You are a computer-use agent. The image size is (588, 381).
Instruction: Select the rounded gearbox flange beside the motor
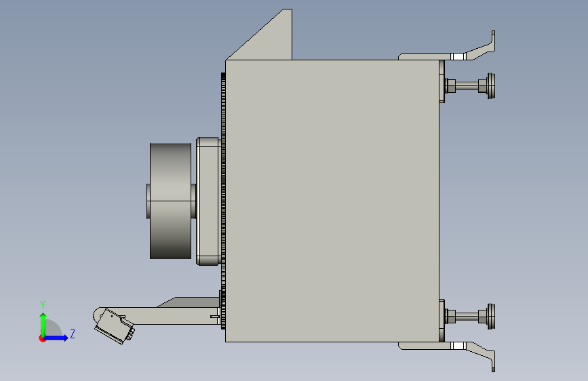[208, 201]
